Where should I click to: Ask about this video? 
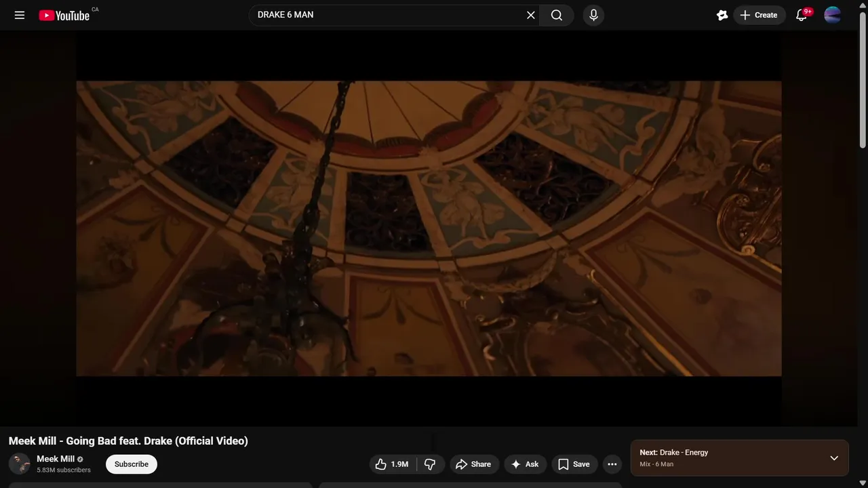(x=525, y=464)
